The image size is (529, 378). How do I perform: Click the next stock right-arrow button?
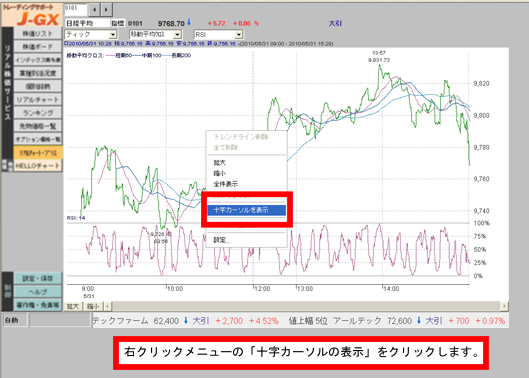point(107,10)
